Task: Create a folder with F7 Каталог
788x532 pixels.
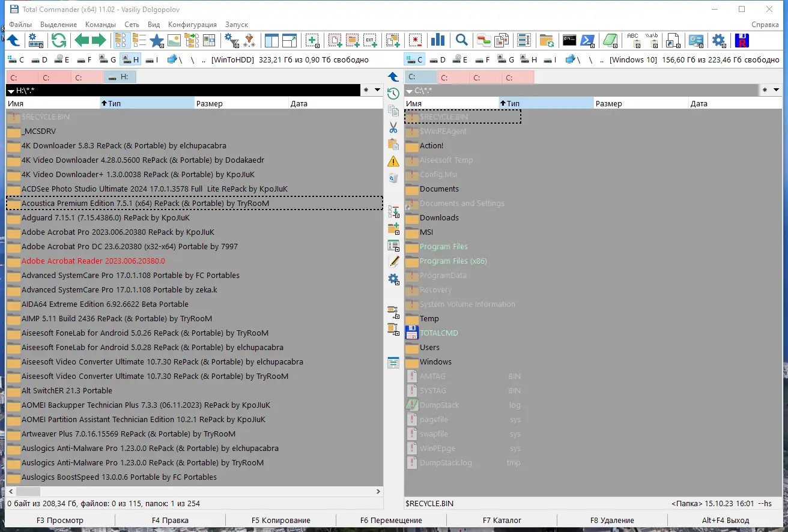Action: coord(502,520)
